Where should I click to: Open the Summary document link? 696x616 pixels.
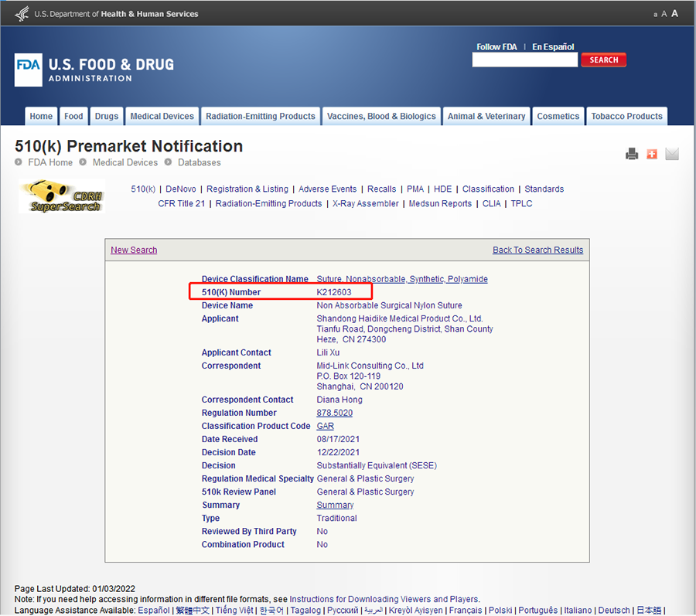point(335,505)
